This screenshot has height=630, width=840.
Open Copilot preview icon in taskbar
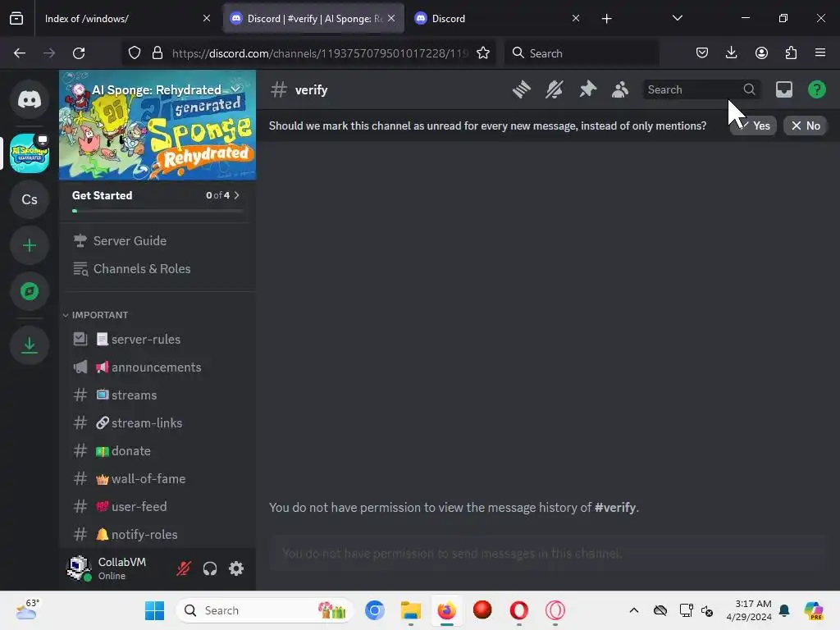(x=814, y=610)
